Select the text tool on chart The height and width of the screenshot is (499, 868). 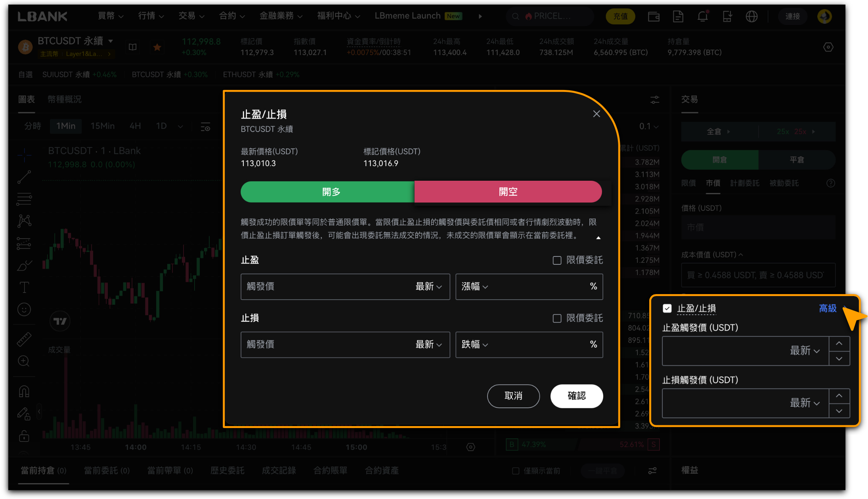pos(24,287)
